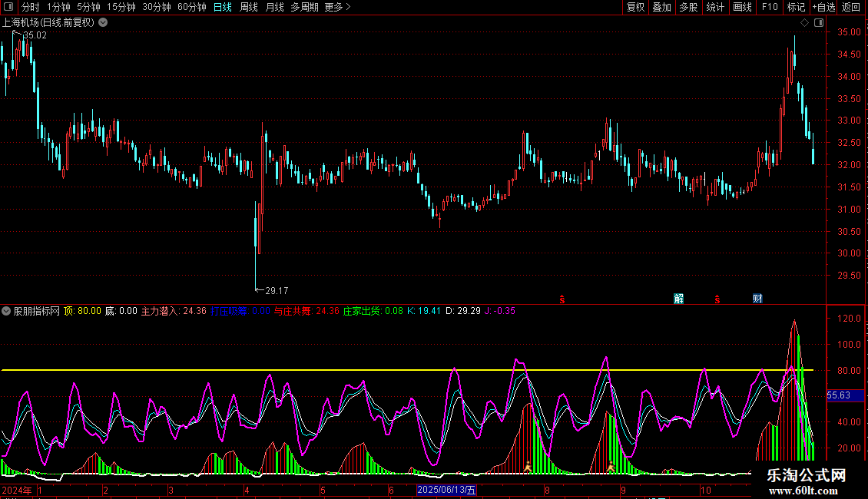The height and width of the screenshot is (499, 868).
Task: Click the blue 财 finance marker icon
Action: coord(757,299)
